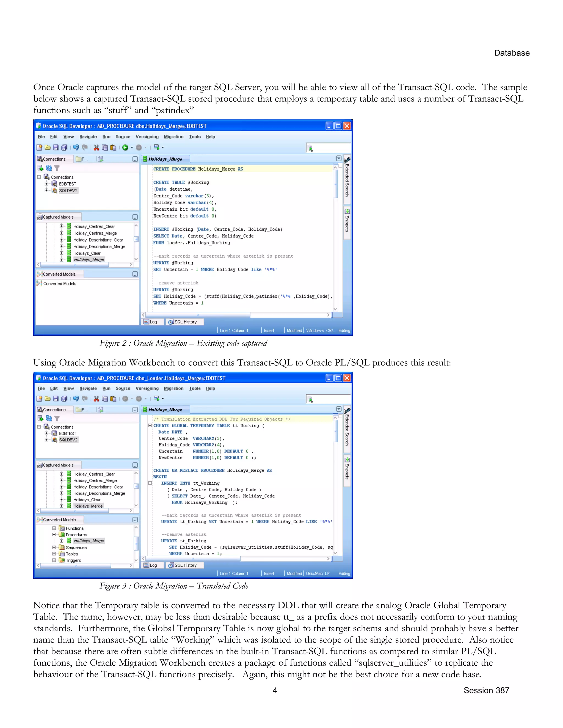The height and width of the screenshot is (728, 563).
Task: Collapse CREATE GLOBAL TEMPORARY TABLE code fold
Action: pos(150,425)
